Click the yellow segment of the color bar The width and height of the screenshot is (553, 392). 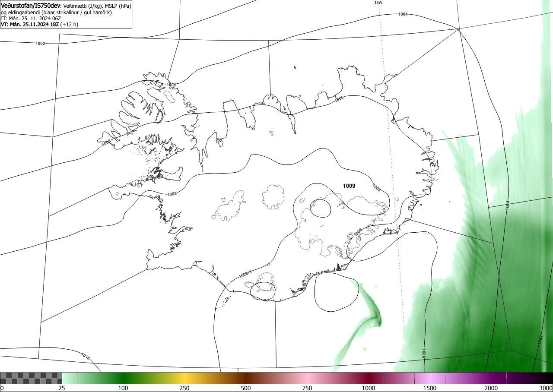click(x=184, y=378)
